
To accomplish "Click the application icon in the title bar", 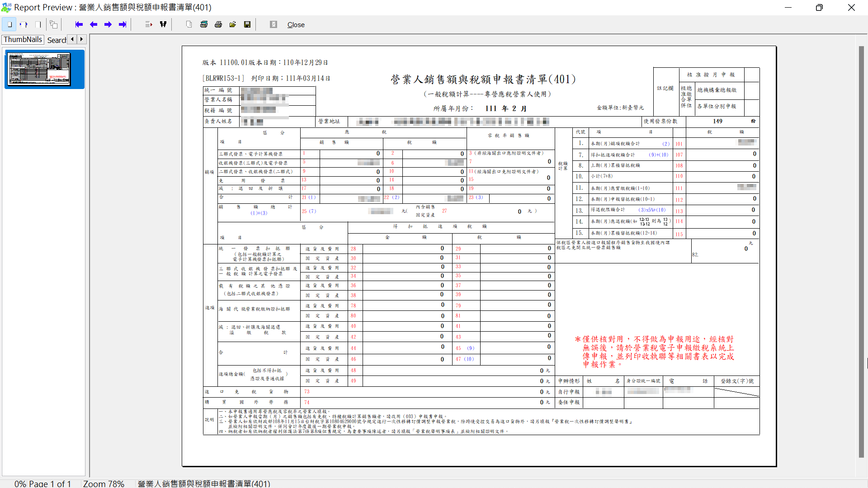I will [6, 7].
